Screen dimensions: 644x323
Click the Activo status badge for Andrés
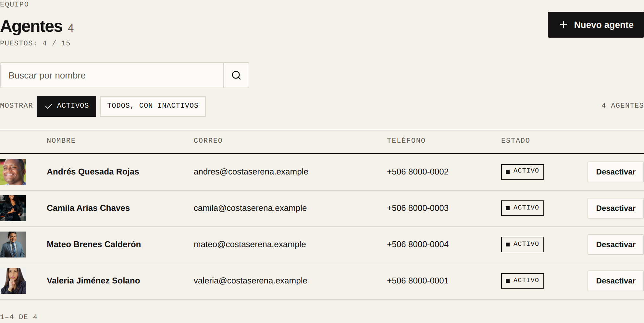523,172
